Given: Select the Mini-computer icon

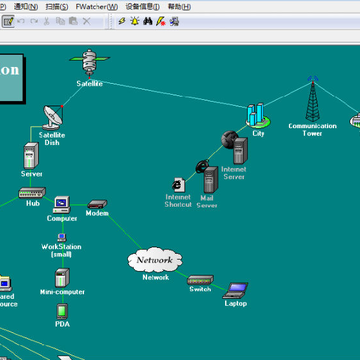Looking at the screenshot, I should click(62, 278).
